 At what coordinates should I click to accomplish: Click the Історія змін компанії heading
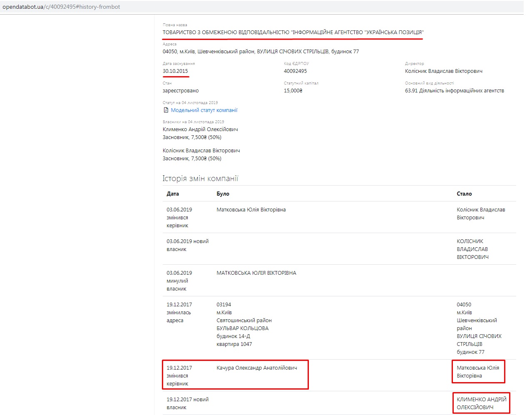tap(200, 179)
